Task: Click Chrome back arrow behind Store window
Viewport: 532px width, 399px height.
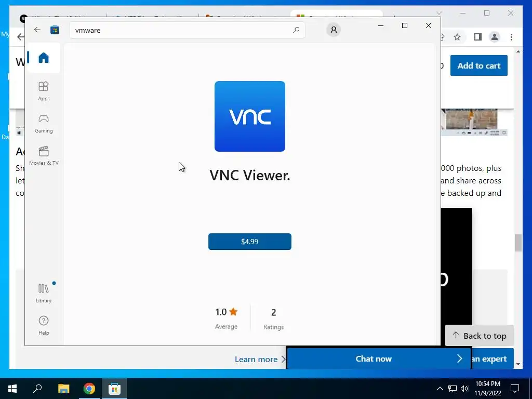Action: [x=21, y=37]
